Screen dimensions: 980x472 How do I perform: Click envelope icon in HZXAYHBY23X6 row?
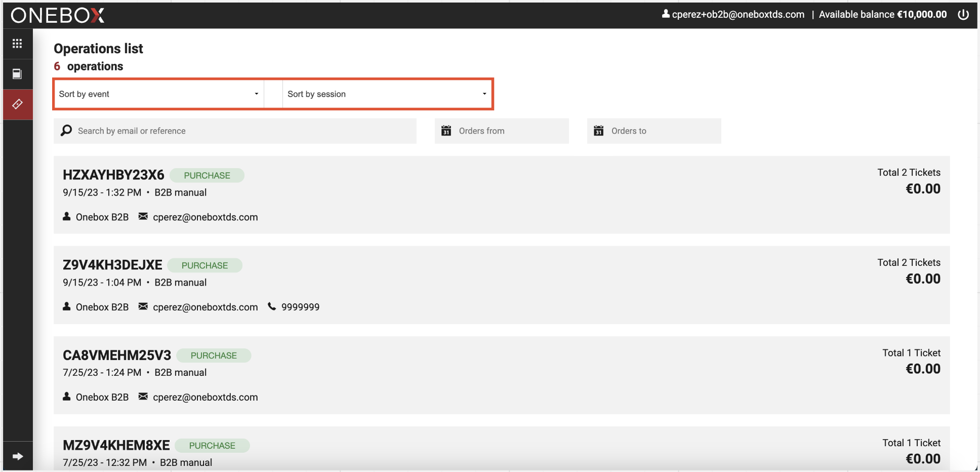point(143,216)
